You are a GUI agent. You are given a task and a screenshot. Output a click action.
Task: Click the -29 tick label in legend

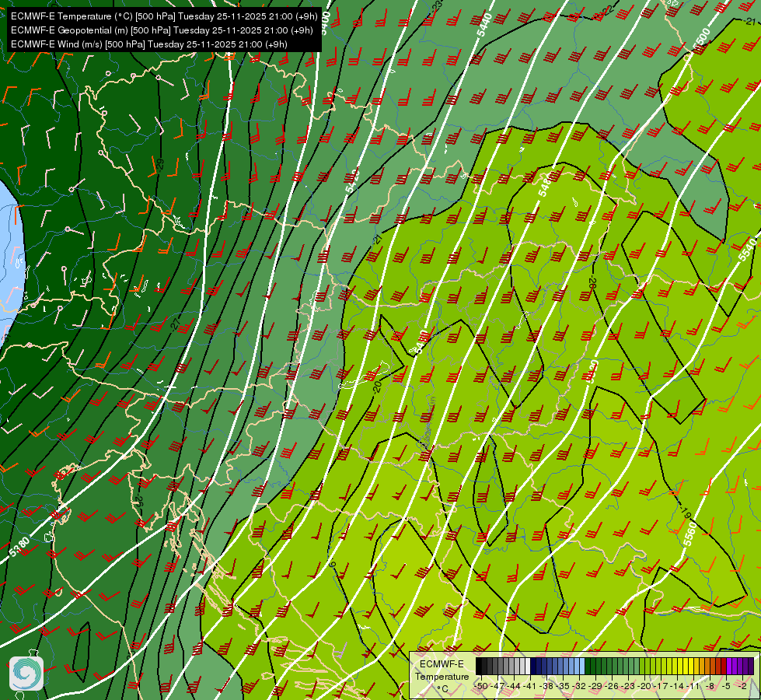tap(596, 686)
